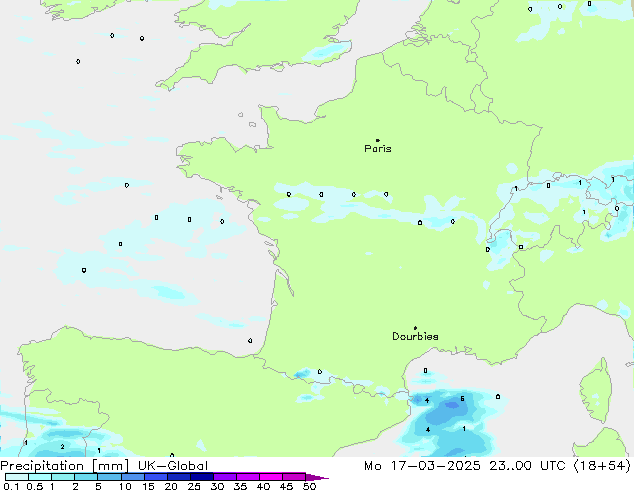The image size is (634, 490).
Task: Click the '0.5' legend scale value
Action: 34,486
